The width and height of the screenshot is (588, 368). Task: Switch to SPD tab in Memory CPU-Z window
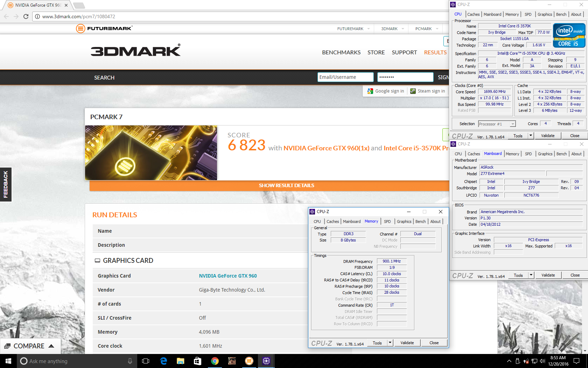pos(387,222)
